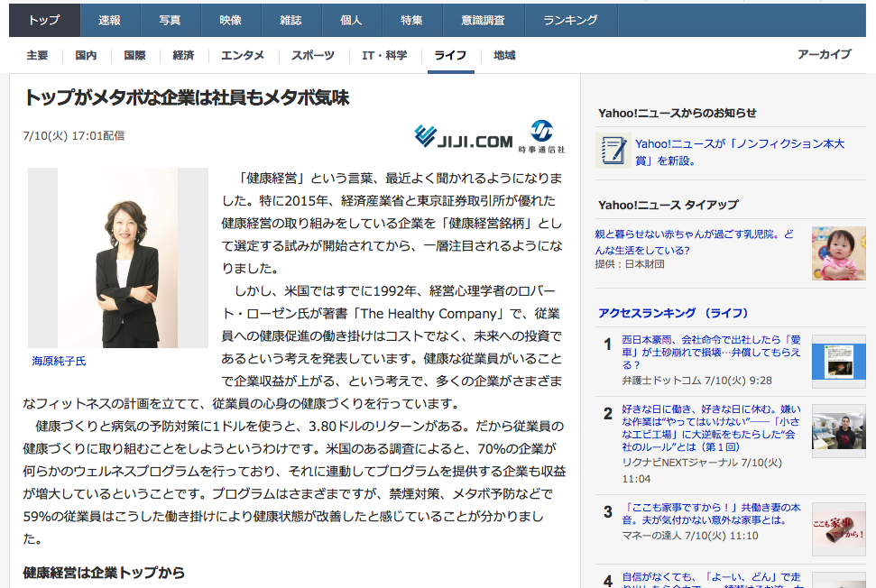This screenshot has height=588, width=876.
Task: Open the IT・科学 category
Action: [384, 55]
